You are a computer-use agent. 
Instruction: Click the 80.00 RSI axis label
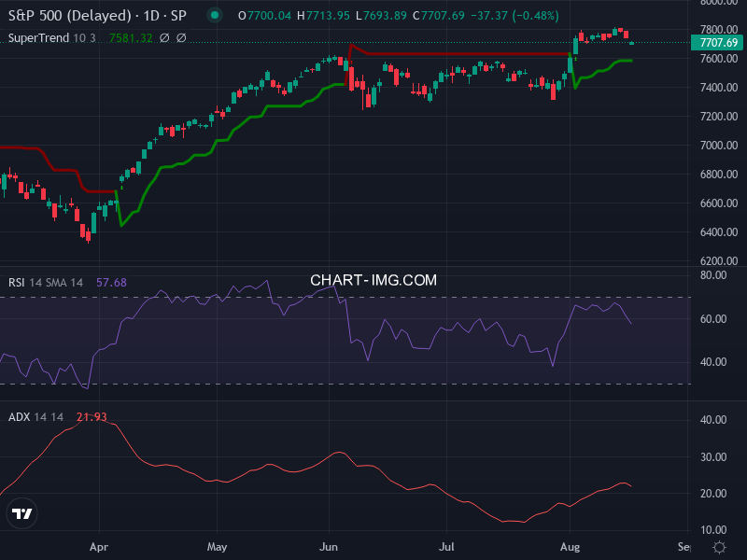pos(713,275)
